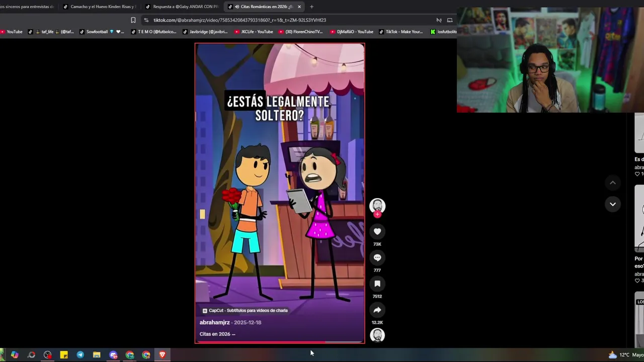The image size is (644, 362).
Task: Go to the previous video with up chevron
Action: [613, 183]
